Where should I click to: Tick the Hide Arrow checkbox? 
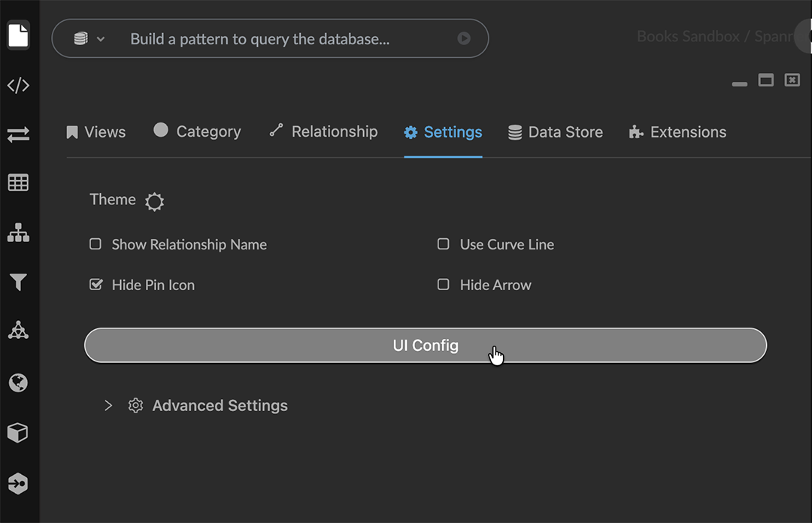tap(444, 285)
